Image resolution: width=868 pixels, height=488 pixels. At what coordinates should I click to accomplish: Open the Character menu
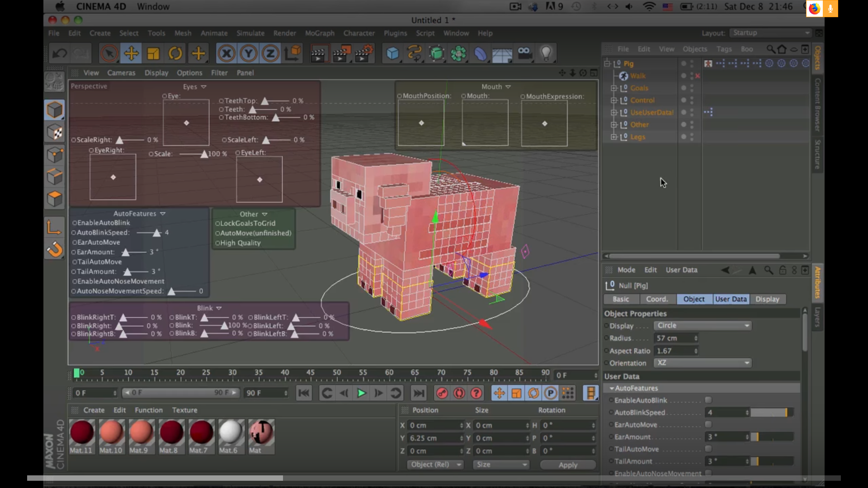(359, 33)
